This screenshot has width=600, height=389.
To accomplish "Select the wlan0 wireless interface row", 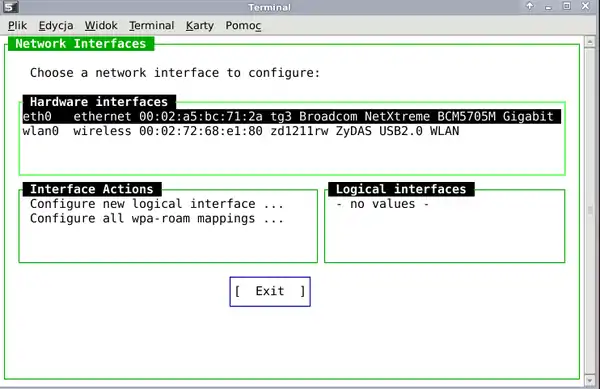I will pyautogui.click(x=292, y=131).
